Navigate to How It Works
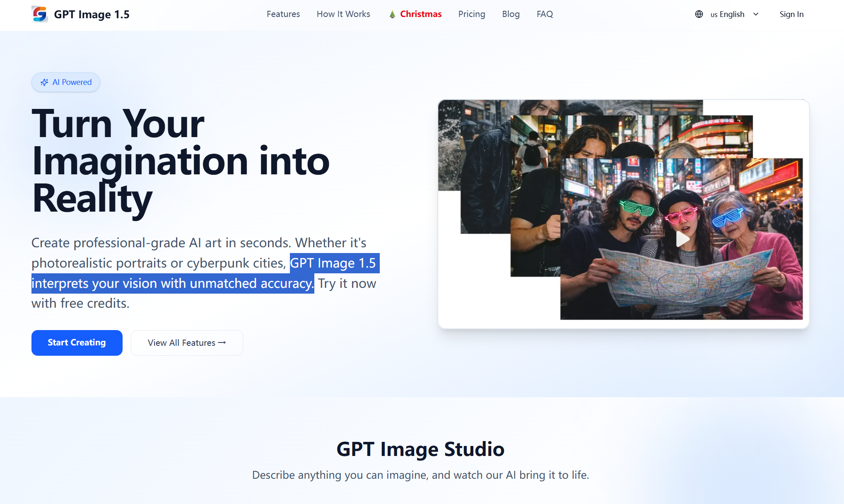Image resolution: width=844 pixels, height=504 pixels. coord(343,14)
